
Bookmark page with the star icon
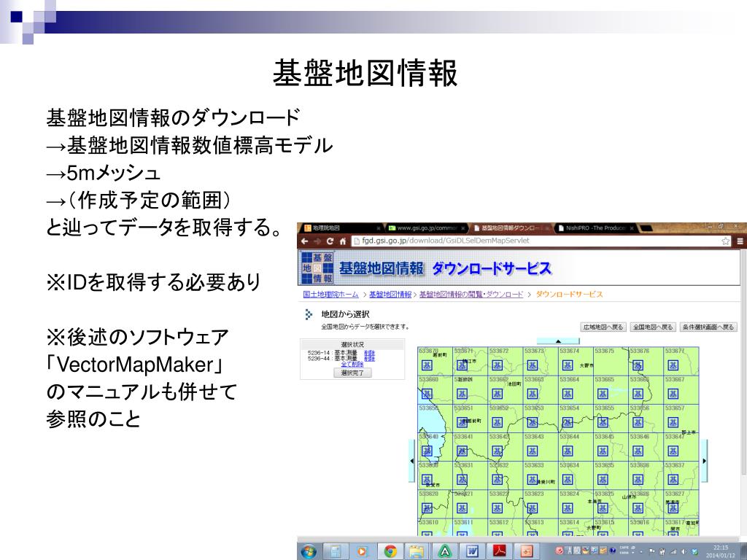(726, 241)
